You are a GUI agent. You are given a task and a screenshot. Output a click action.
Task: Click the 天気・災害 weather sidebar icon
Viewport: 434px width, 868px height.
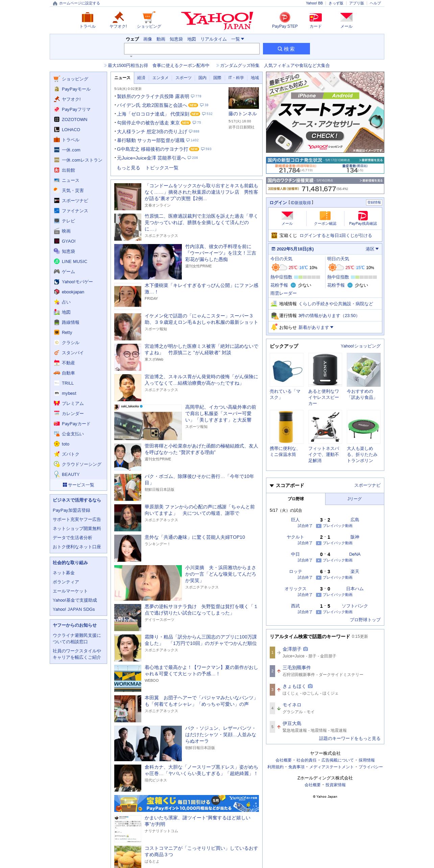(x=57, y=190)
